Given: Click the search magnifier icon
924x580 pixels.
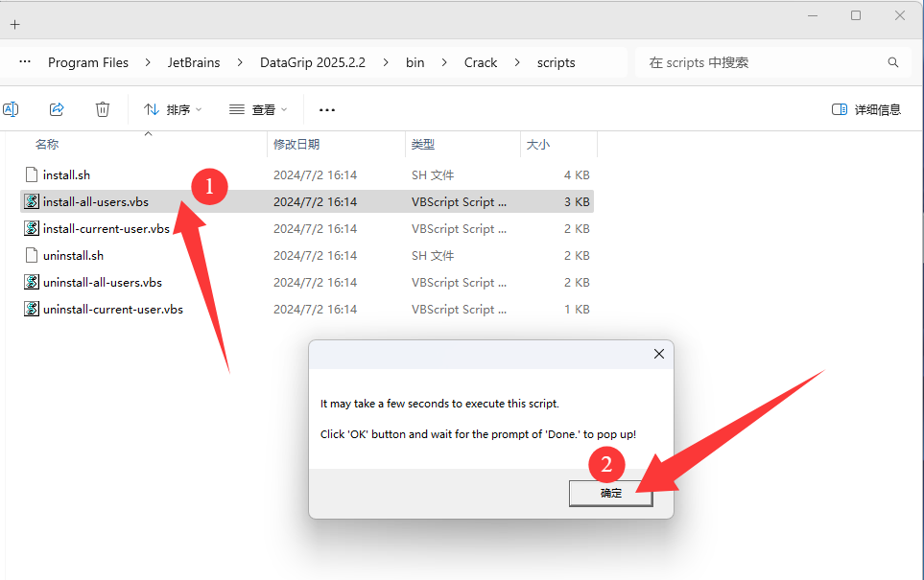Looking at the screenshot, I should pyautogui.click(x=893, y=62).
